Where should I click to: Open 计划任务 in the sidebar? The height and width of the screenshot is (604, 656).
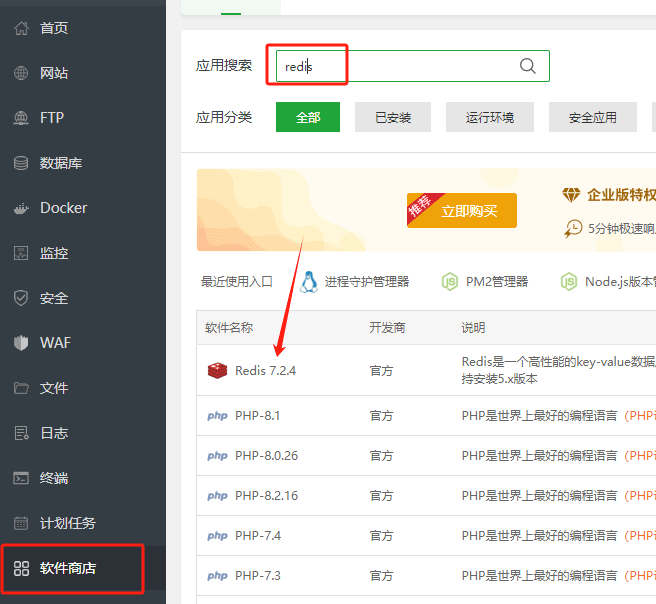67,523
